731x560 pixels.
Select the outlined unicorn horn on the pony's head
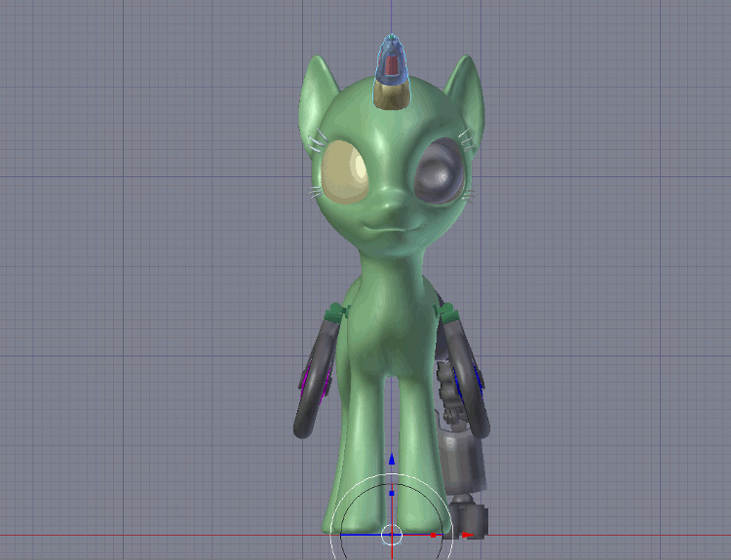(x=392, y=72)
